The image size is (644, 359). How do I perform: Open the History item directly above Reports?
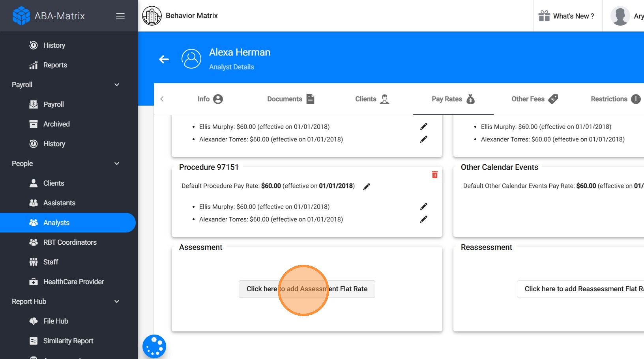(x=54, y=45)
